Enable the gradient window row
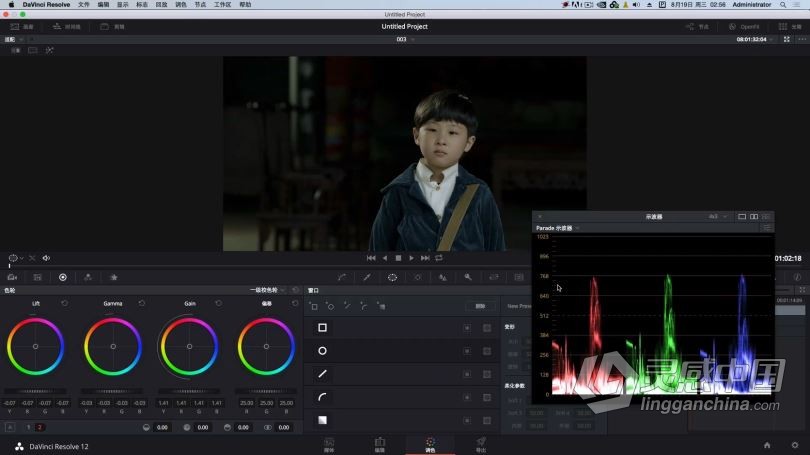Screen dimensions: 810x455 point(322,420)
